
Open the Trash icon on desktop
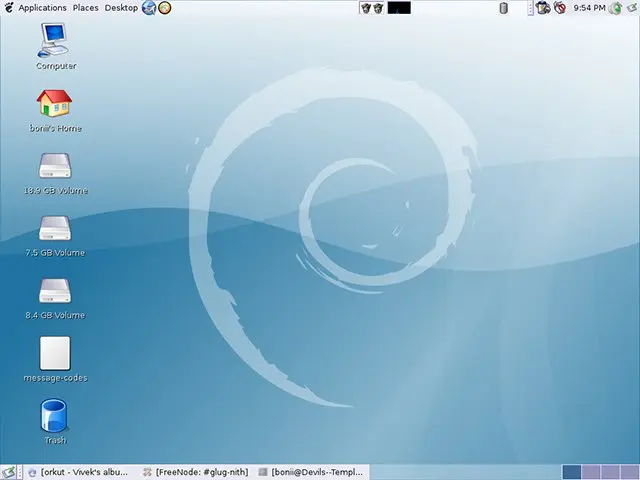coord(55,416)
